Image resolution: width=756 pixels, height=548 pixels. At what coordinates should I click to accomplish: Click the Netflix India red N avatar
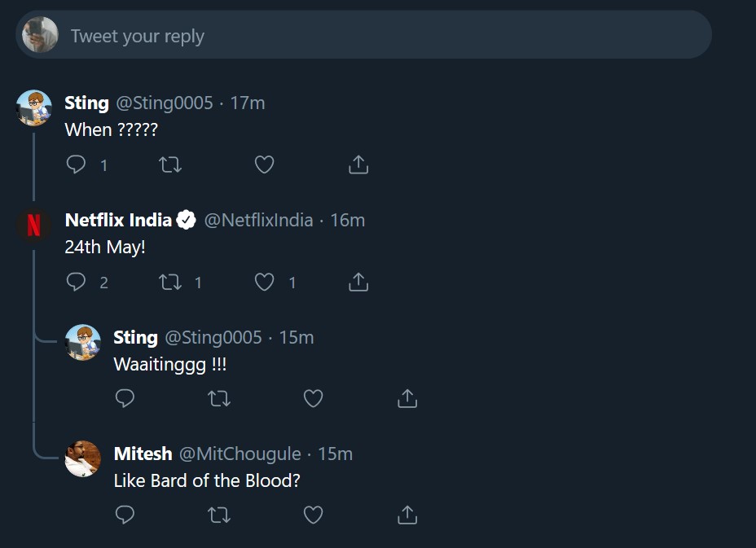34,225
